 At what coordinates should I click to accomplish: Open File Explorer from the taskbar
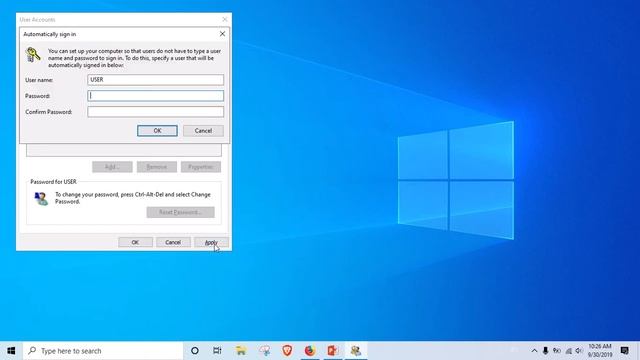[241, 351]
